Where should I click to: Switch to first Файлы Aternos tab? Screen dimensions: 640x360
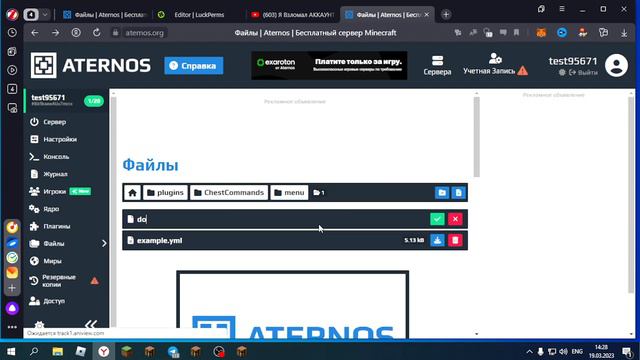pyautogui.click(x=104, y=15)
